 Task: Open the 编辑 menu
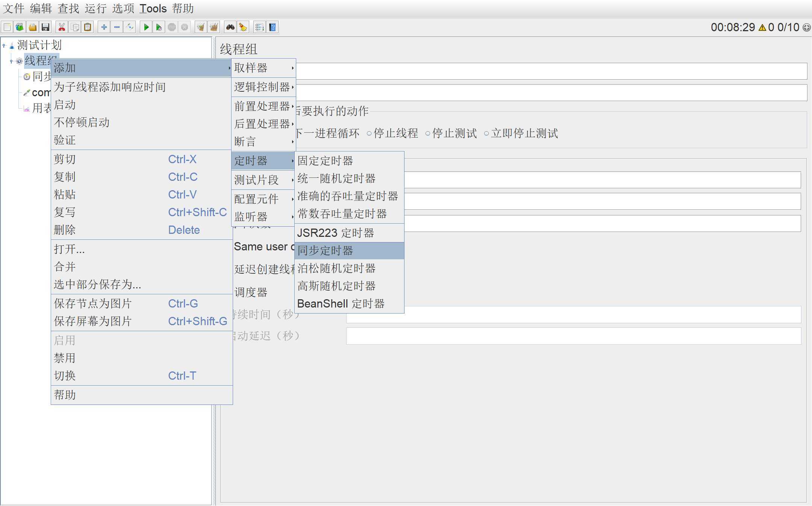tap(41, 8)
